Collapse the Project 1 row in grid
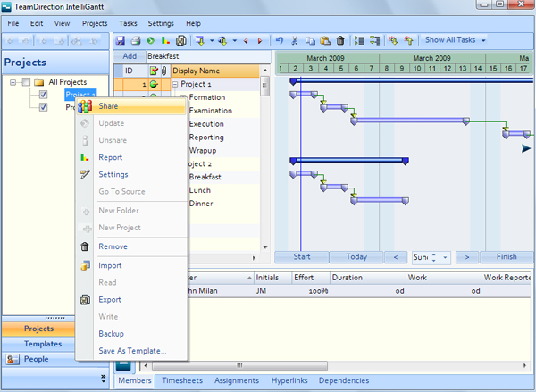Image resolution: width=536 pixels, height=392 pixels. click(x=175, y=84)
